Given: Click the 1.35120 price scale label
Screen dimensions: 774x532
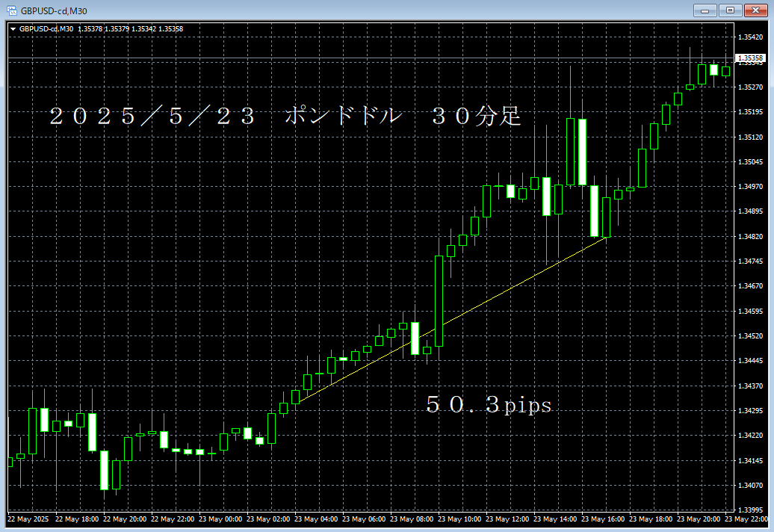Looking at the screenshot, I should (x=749, y=137).
